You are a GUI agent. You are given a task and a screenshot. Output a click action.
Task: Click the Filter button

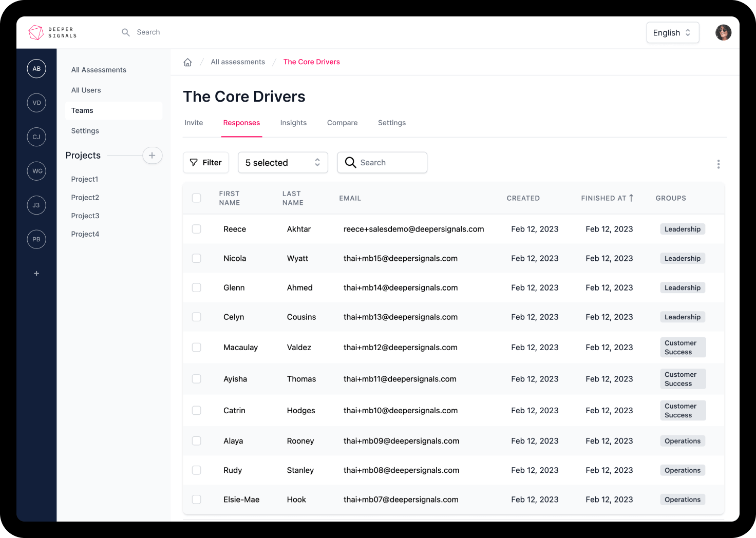click(206, 163)
